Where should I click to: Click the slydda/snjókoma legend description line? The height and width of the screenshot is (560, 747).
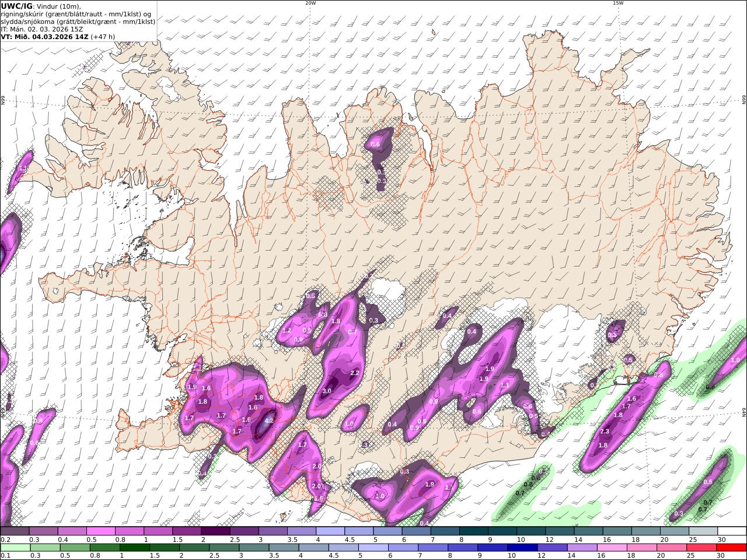pos(78,22)
